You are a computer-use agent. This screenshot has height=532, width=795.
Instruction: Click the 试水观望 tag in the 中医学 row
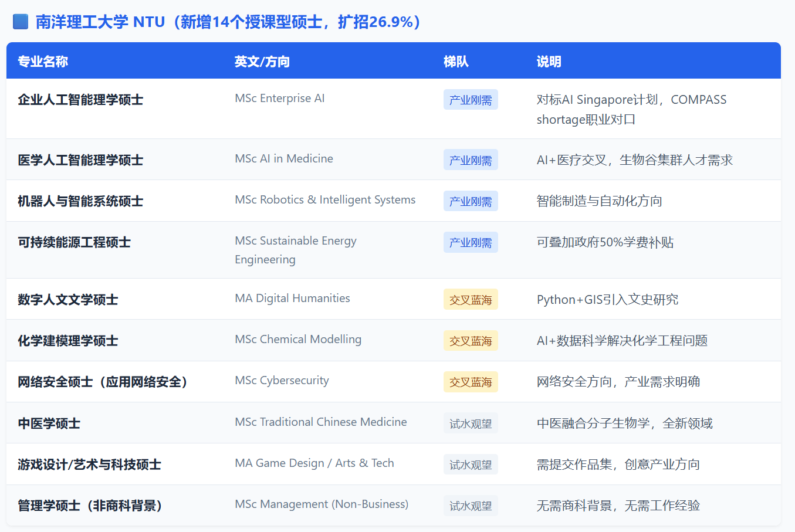tap(471, 423)
